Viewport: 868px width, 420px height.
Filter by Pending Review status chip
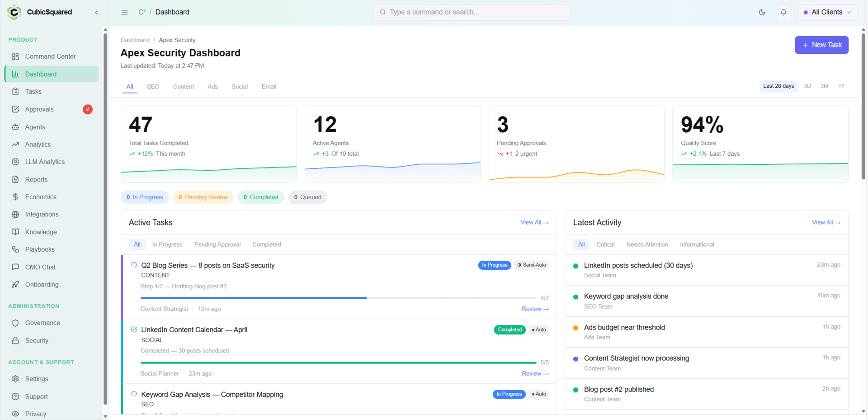[203, 197]
